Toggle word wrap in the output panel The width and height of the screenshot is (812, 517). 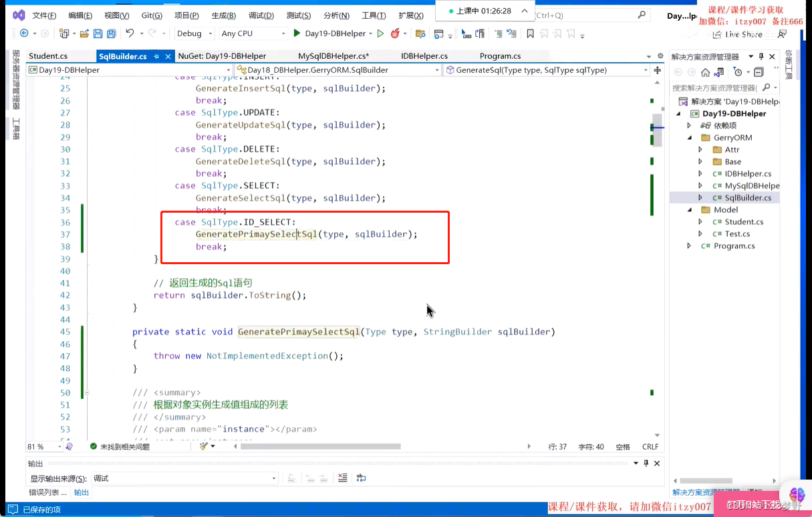pos(361,478)
